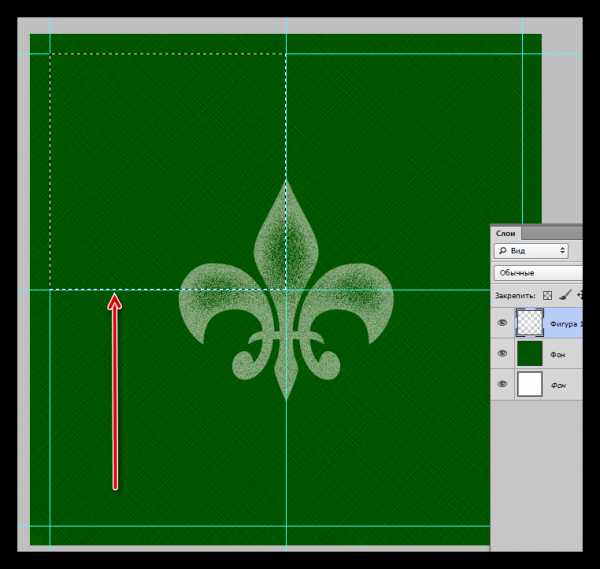Switch to the Слои tab

pyautogui.click(x=507, y=232)
